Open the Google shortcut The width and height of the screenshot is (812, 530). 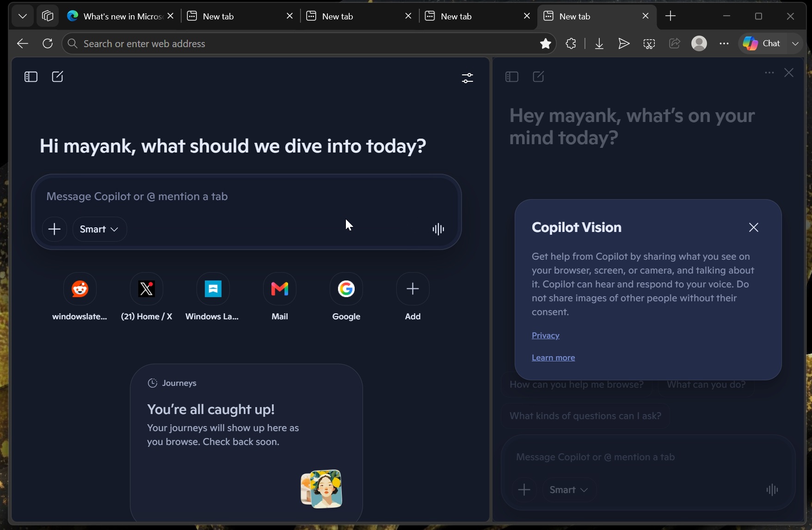tap(346, 297)
